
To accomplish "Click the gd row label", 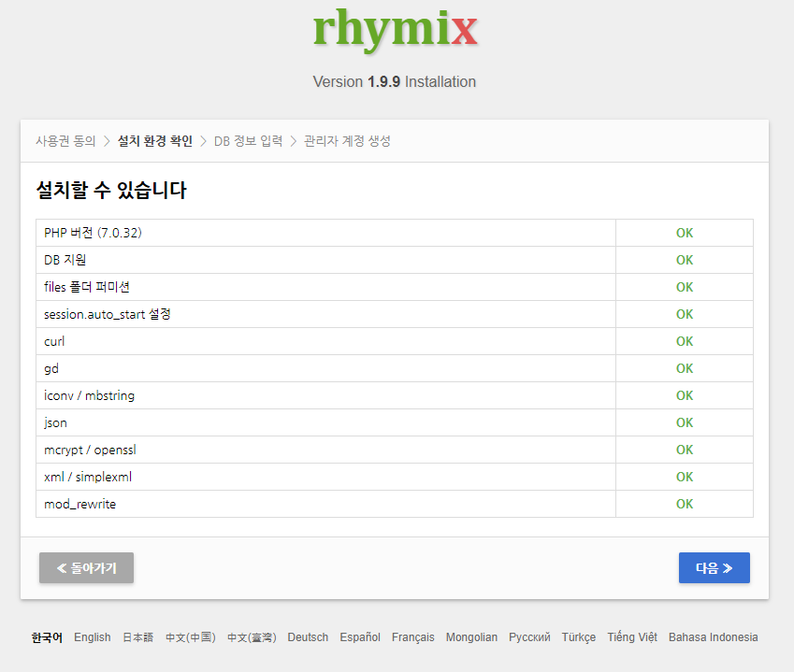I will tap(51, 368).
